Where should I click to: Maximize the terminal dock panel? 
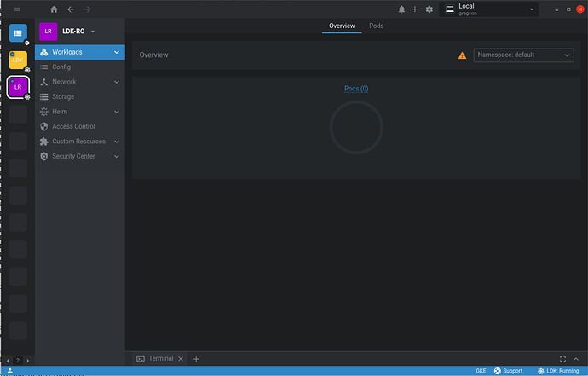562,359
